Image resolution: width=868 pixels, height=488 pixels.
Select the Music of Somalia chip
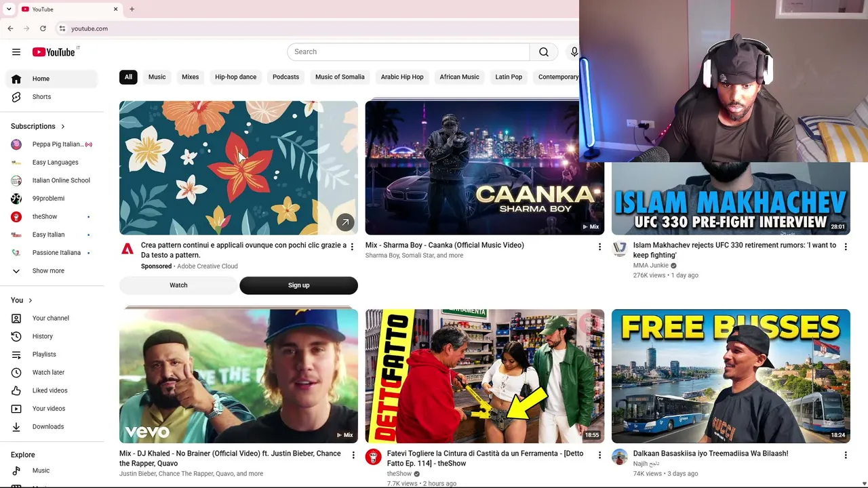pos(340,77)
